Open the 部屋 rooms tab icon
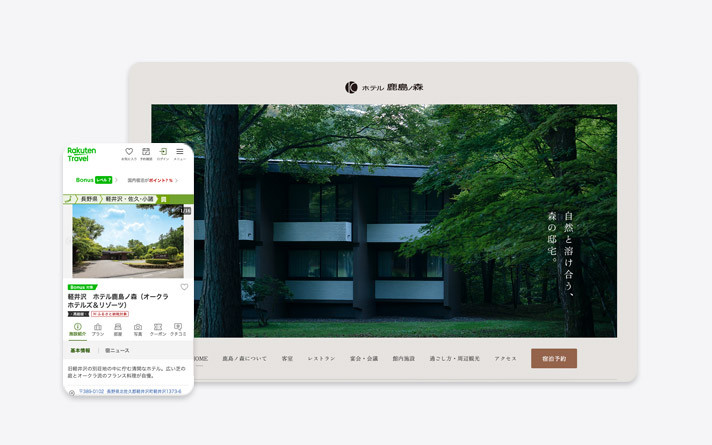Screen dimensions: 712x445 (x=118, y=329)
